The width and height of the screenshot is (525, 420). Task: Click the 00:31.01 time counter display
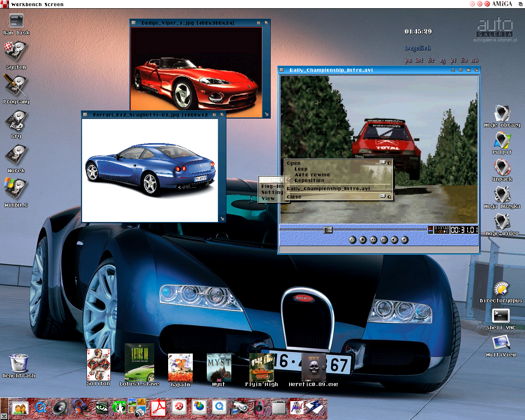(464, 230)
